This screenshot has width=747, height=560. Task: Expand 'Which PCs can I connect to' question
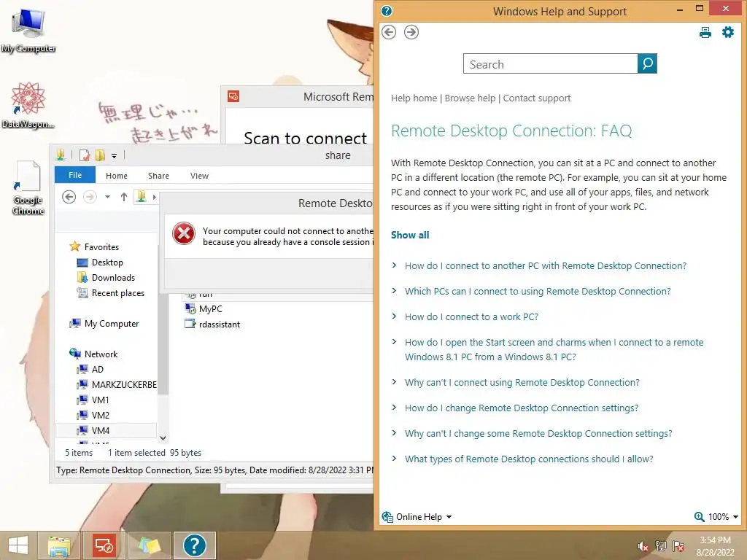click(538, 291)
